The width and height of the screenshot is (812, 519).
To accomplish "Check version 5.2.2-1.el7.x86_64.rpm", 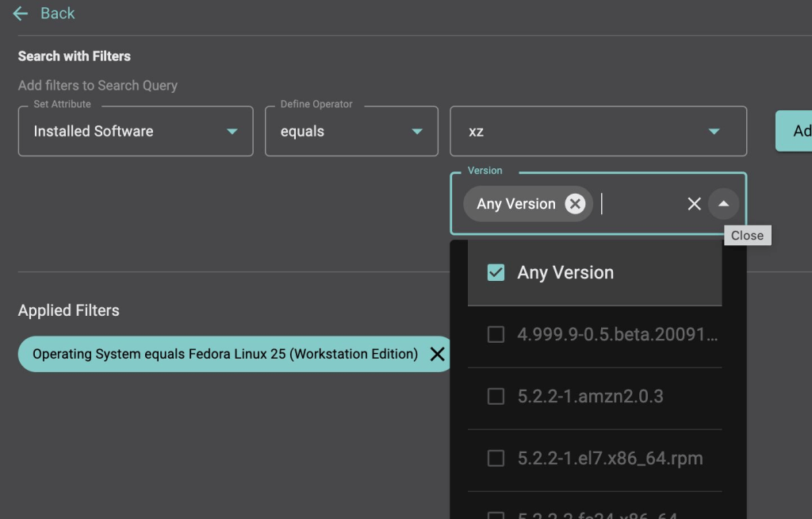I will tap(496, 459).
